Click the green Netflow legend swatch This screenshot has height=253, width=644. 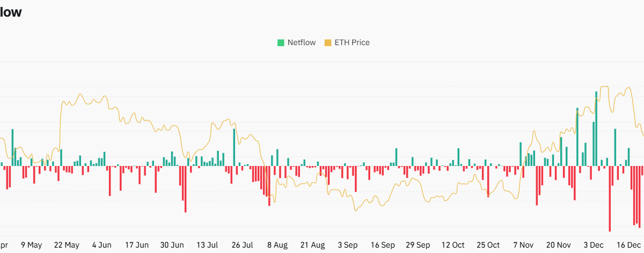pos(281,42)
